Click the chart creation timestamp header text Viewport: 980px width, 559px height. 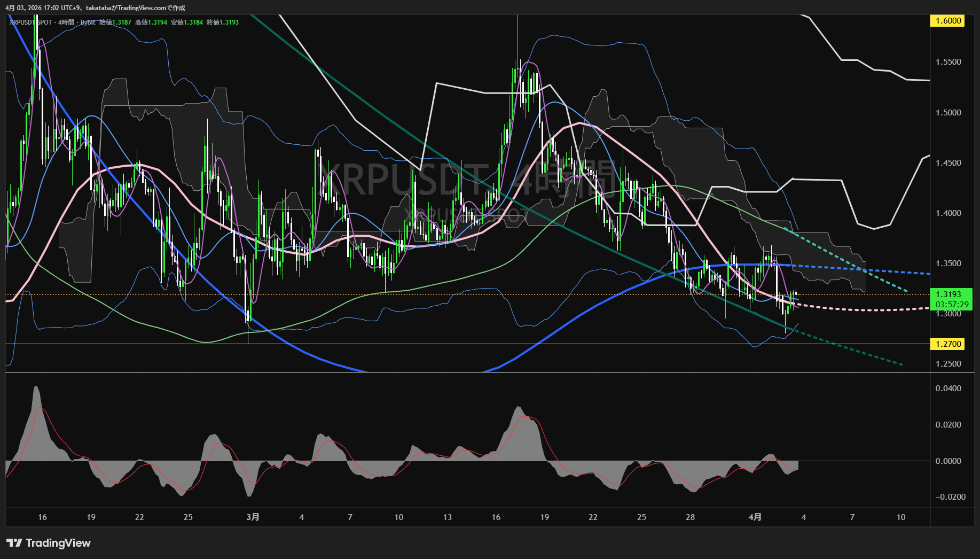pos(95,8)
